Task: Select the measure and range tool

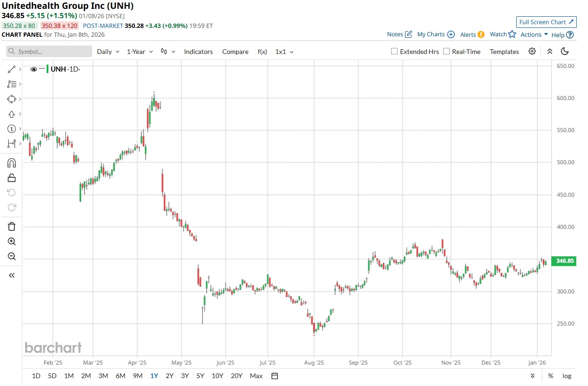Action: pos(11,144)
